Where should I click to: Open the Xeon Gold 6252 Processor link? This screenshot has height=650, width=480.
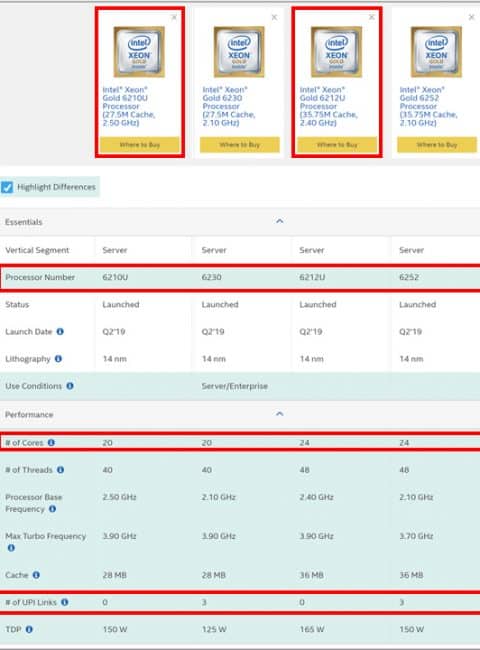[x=429, y=106]
